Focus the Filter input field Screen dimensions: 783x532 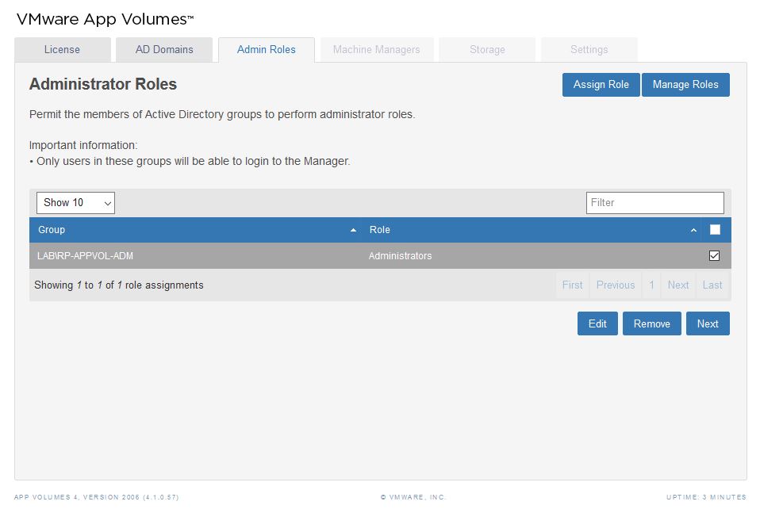click(654, 203)
